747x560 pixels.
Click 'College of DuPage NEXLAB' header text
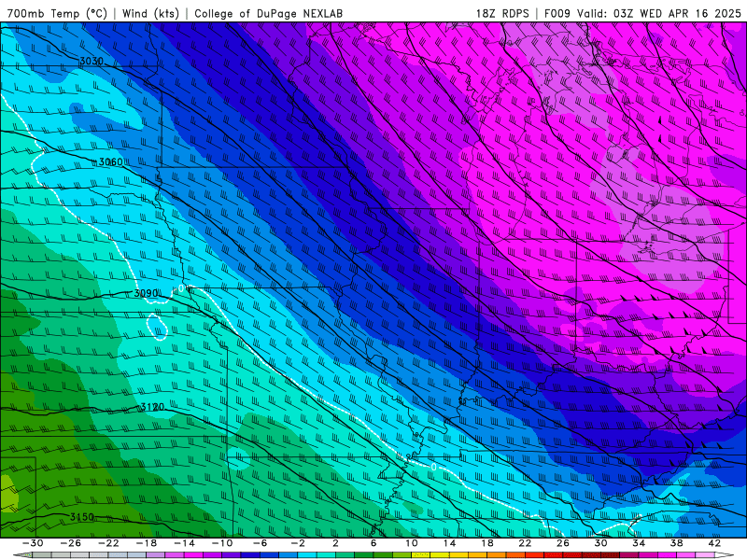pos(268,13)
